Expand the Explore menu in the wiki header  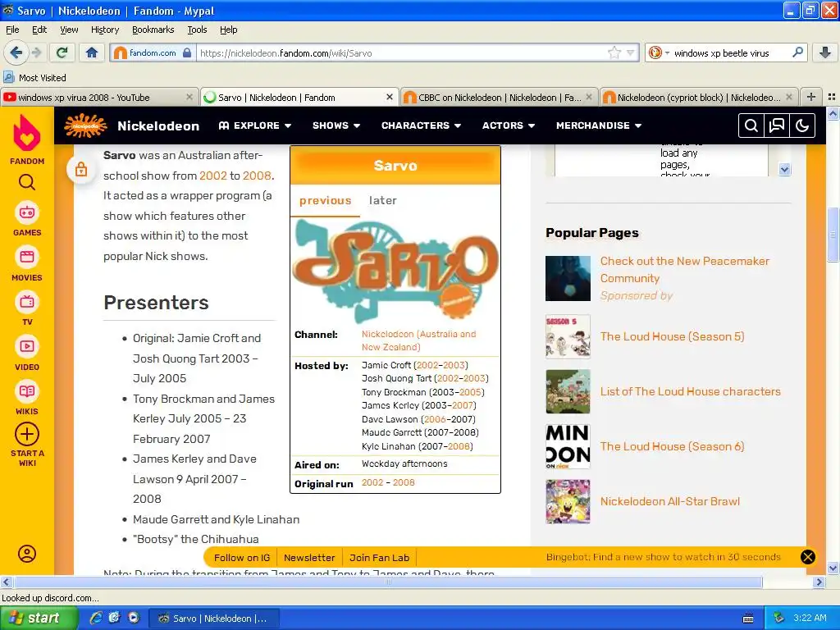click(254, 126)
